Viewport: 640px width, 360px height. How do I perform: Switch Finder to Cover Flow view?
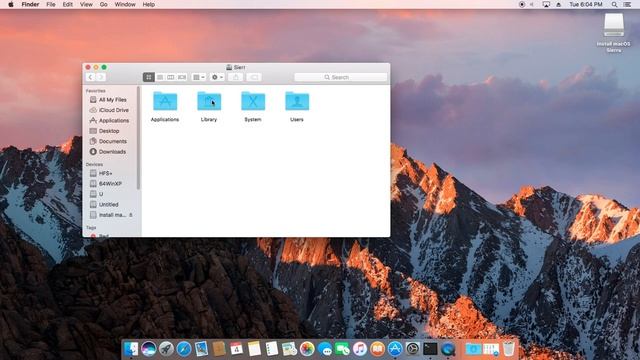point(182,77)
